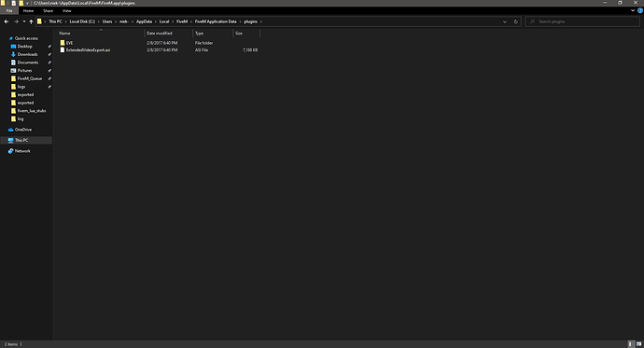Open the logs folder in sidebar
The image size is (644, 348).
pos(21,87)
